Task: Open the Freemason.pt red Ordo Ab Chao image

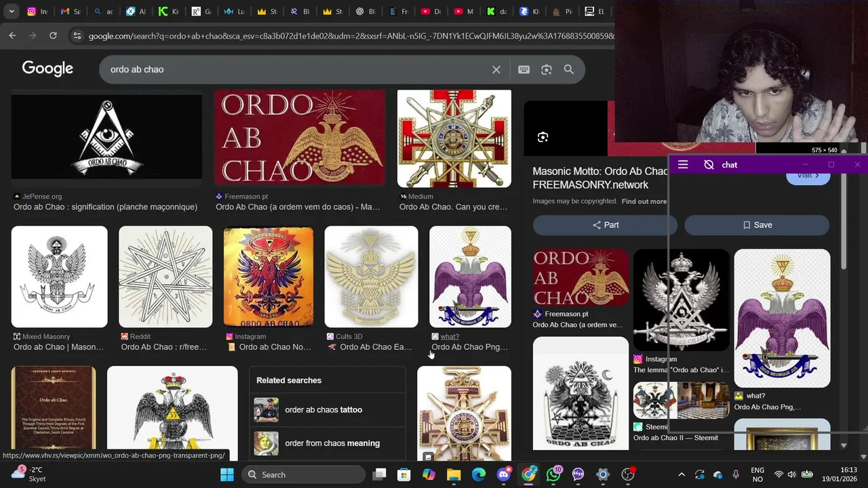Action: pyautogui.click(x=300, y=138)
